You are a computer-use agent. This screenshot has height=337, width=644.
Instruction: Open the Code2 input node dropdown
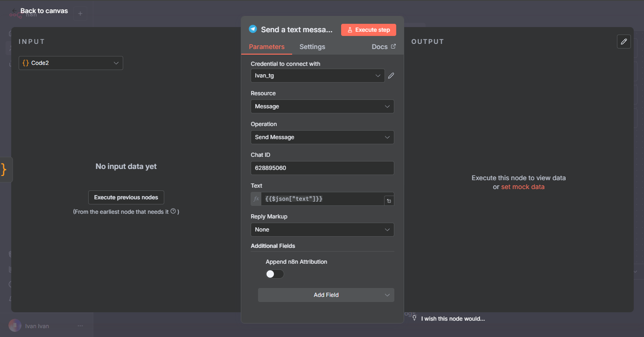71,63
